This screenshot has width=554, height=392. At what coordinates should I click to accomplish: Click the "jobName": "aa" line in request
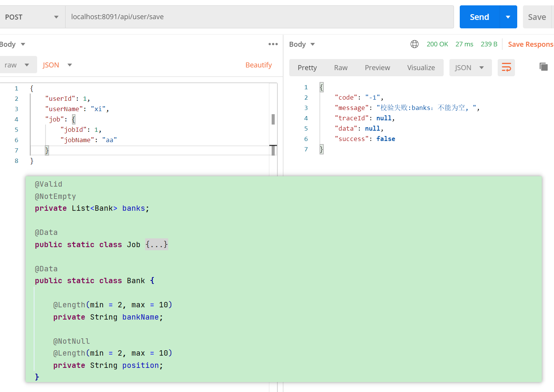point(89,140)
